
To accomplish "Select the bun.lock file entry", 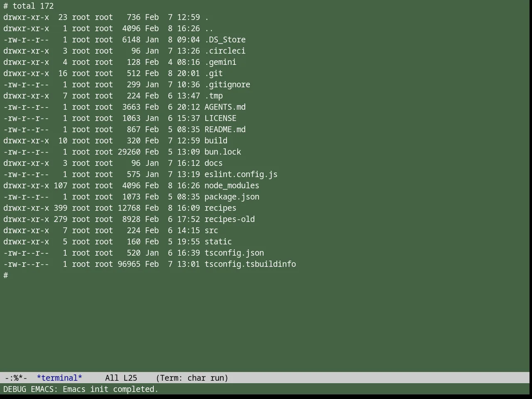I will (223, 152).
